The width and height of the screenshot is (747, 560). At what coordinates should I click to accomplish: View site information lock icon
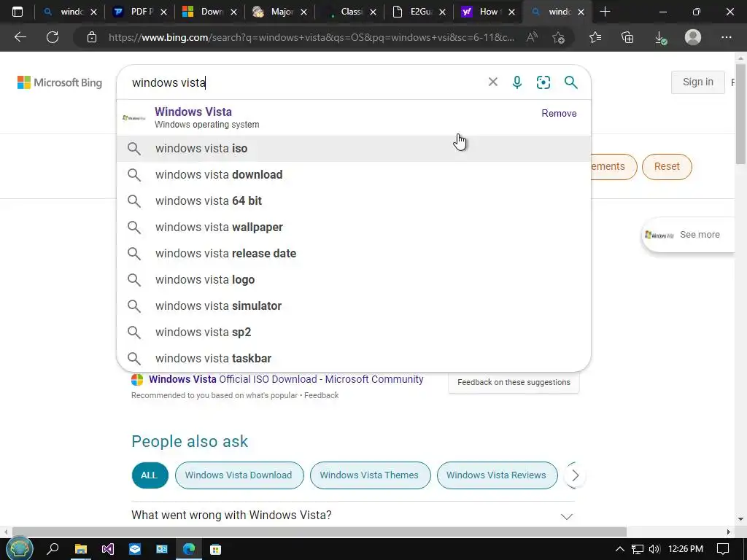tap(92, 37)
